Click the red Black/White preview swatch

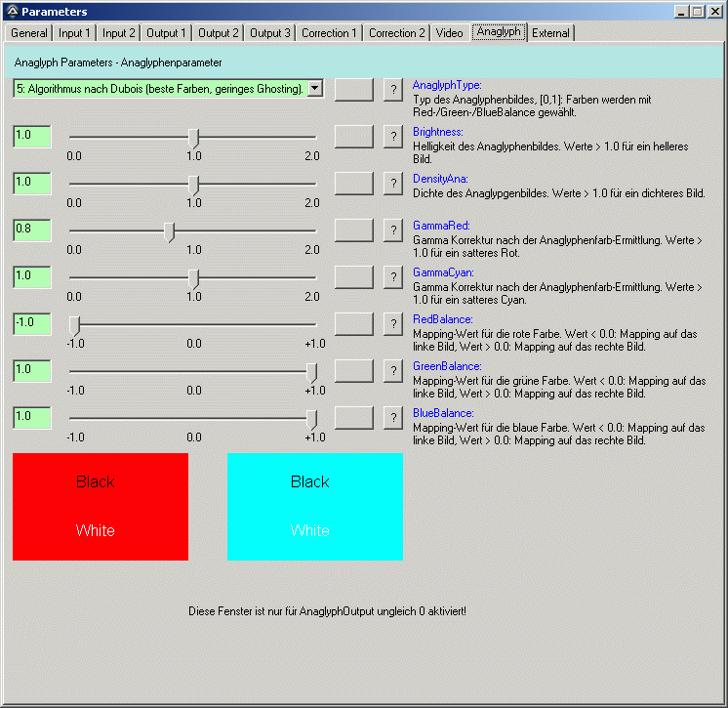(101, 506)
